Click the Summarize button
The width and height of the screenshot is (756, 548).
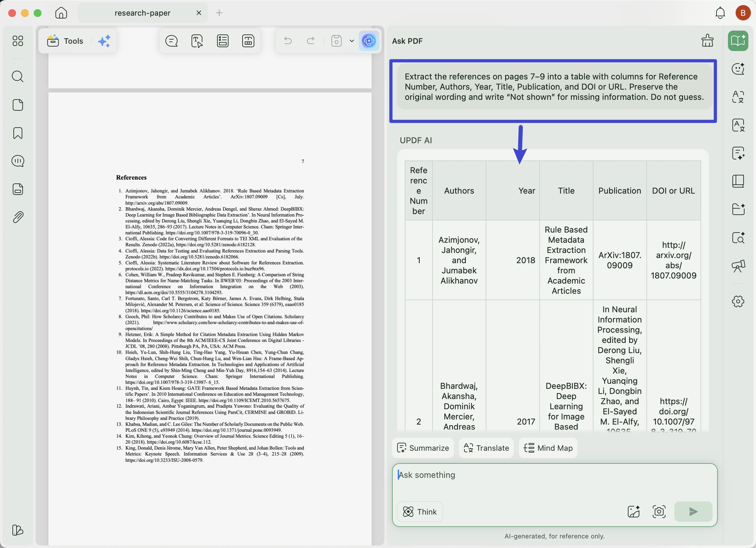click(x=423, y=448)
